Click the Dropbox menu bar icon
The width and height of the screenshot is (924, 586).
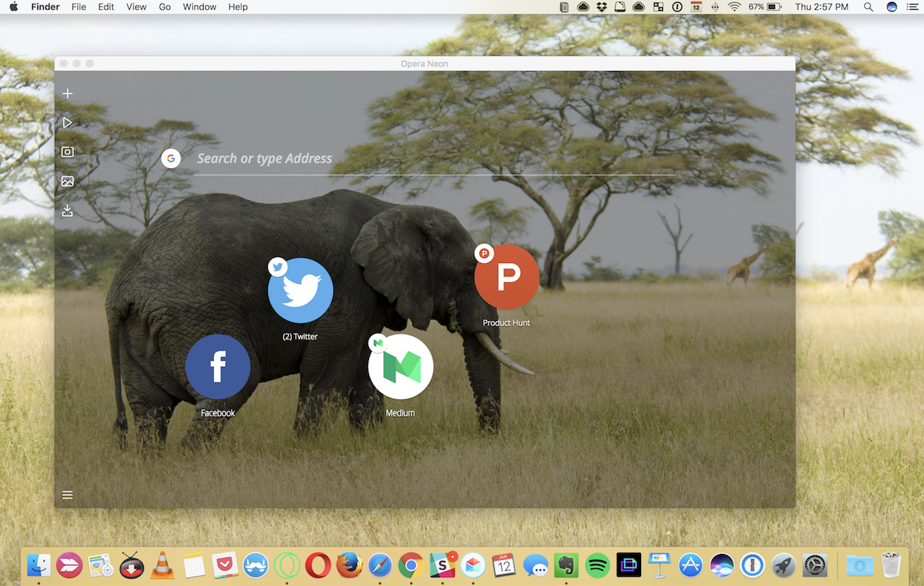(602, 7)
